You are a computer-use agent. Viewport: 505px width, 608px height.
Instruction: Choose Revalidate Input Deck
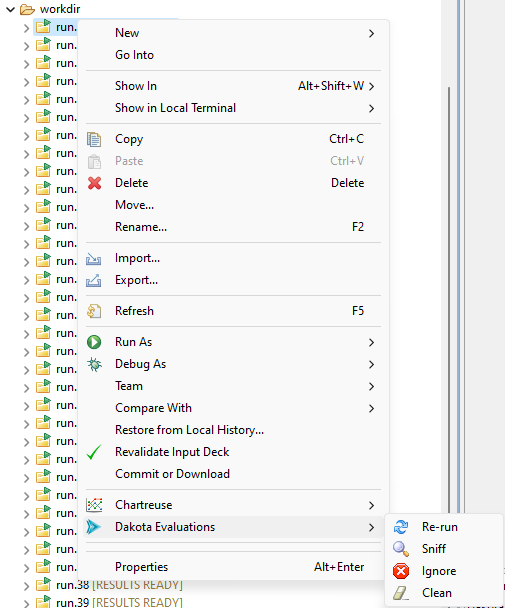click(233, 452)
